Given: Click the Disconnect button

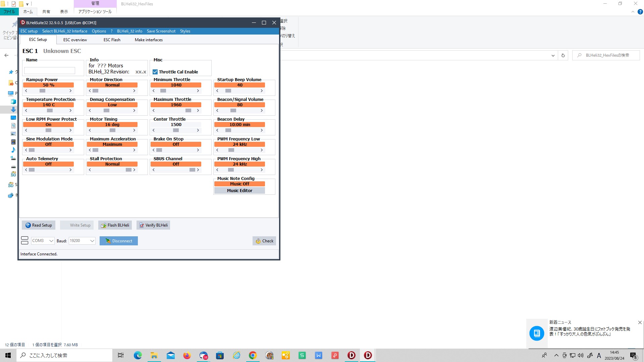Looking at the screenshot, I should pos(119,241).
